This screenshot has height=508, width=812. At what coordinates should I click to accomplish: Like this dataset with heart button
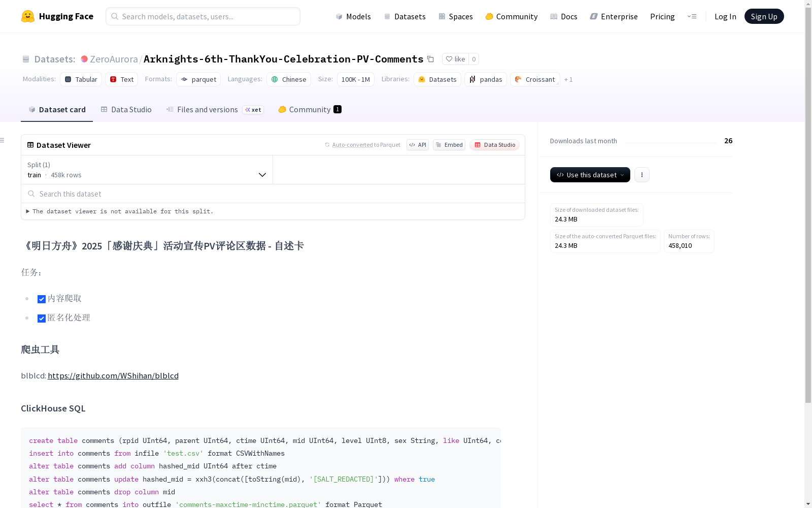(455, 59)
